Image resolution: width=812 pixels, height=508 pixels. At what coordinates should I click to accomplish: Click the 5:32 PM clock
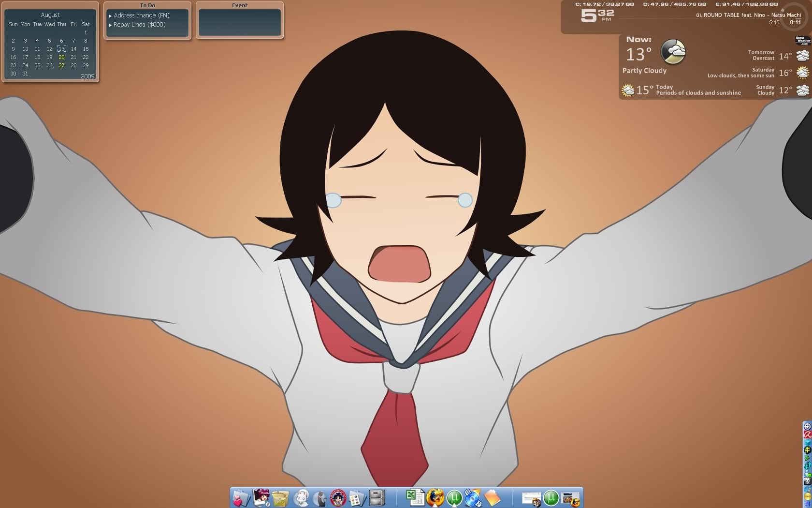click(597, 15)
